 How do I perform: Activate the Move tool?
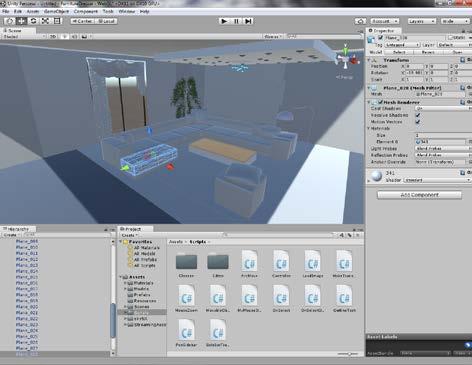(x=21, y=21)
